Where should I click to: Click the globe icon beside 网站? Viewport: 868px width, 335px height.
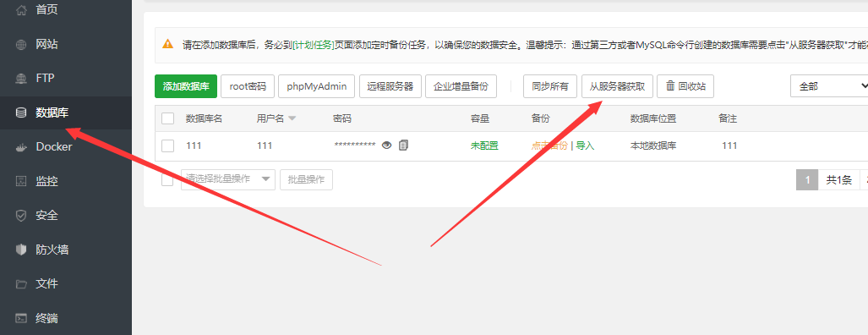coord(21,45)
